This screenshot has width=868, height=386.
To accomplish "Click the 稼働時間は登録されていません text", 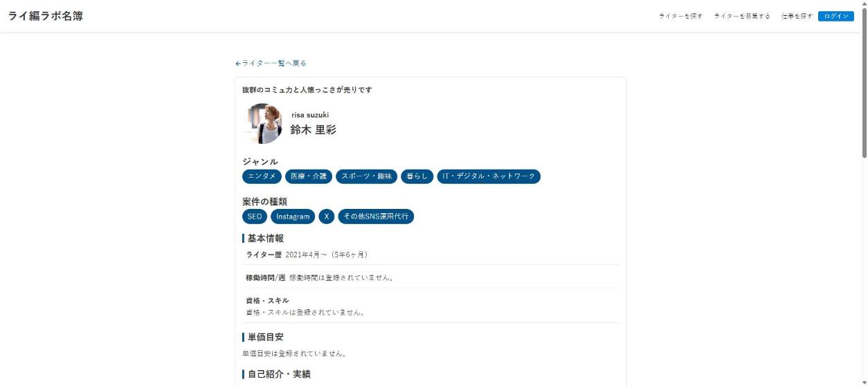I will pos(342,278).
